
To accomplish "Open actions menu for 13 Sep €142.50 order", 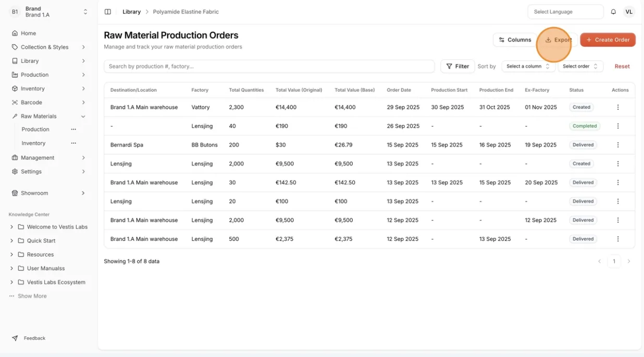I will point(618,183).
